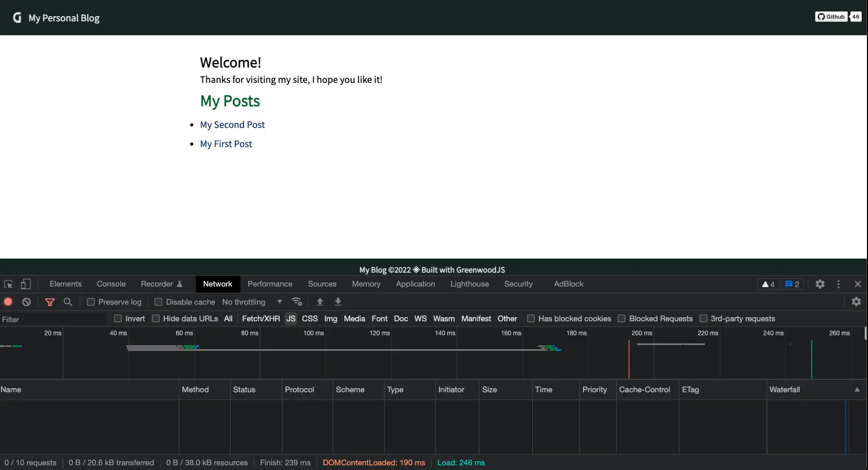Export network log as HAR
Image resolution: width=868 pixels, height=470 pixels.
pos(338,302)
